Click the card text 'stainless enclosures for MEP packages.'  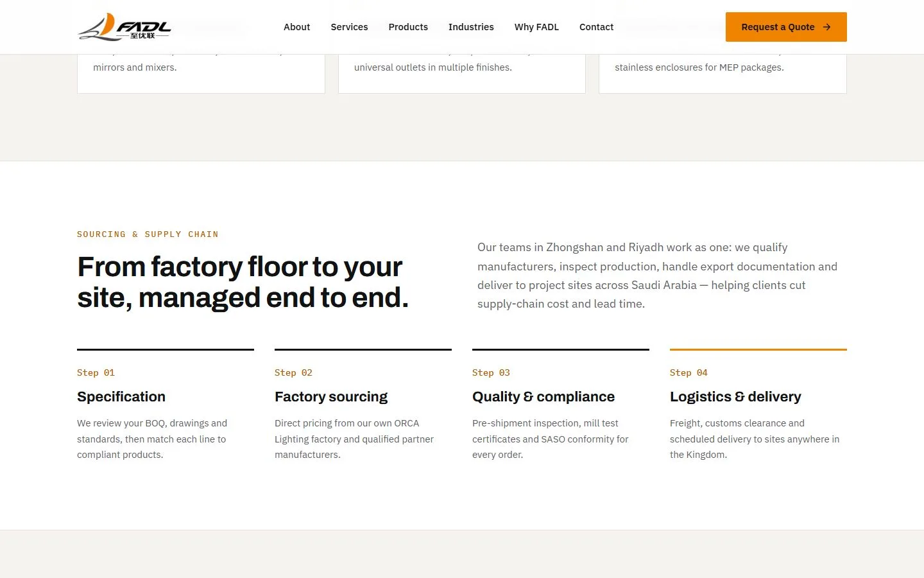699,67
